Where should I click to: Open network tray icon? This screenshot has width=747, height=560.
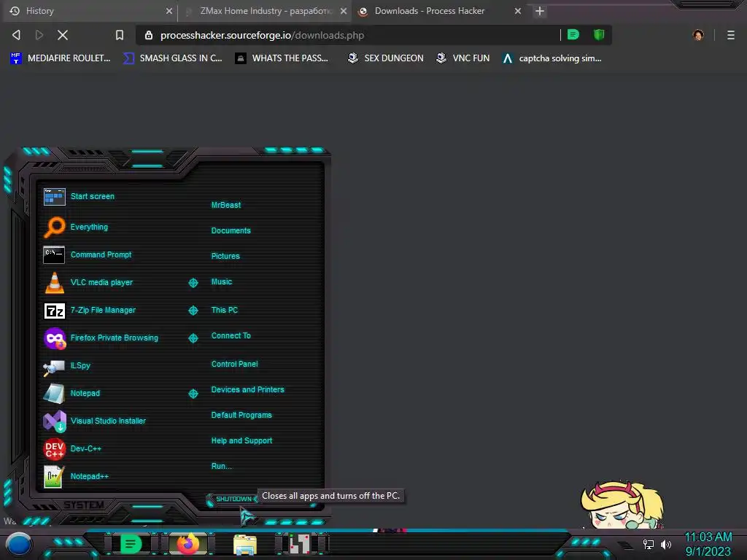pyautogui.click(x=649, y=544)
